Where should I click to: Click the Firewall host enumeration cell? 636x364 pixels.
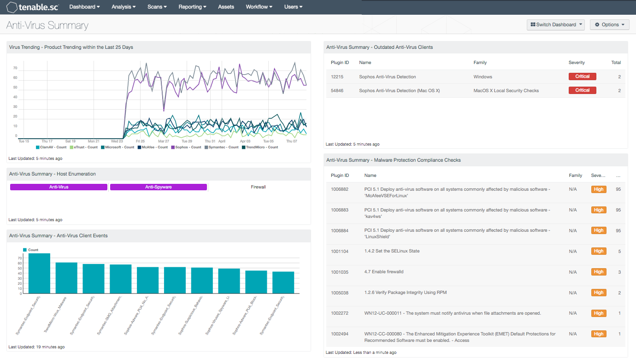(x=258, y=187)
